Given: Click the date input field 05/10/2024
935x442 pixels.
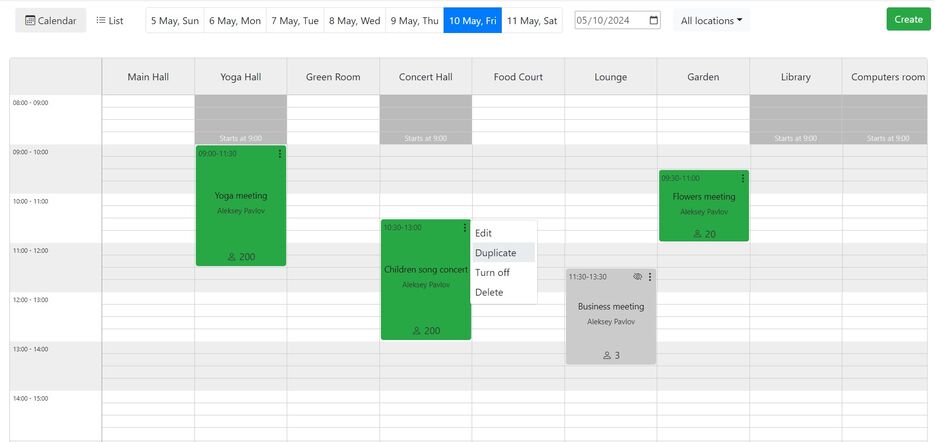Looking at the screenshot, I should [x=610, y=20].
